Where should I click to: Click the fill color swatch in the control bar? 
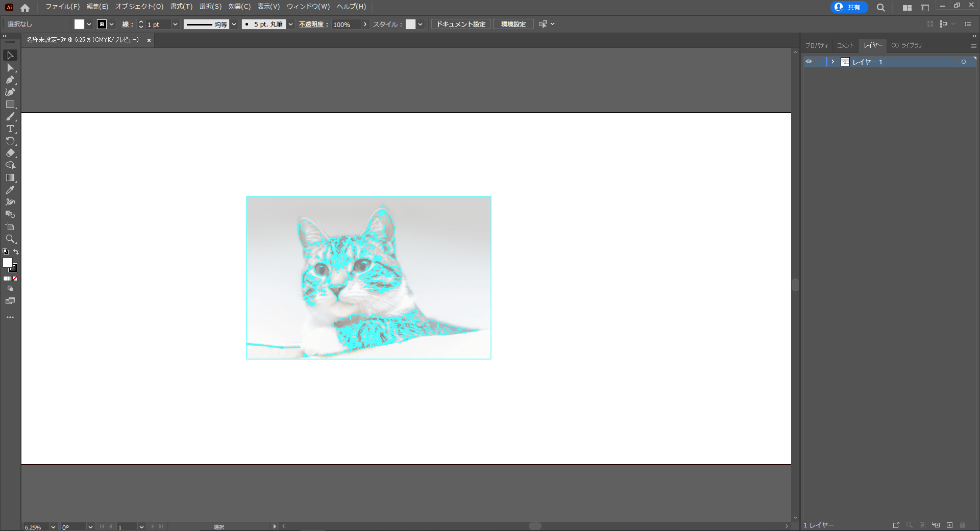tap(79, 24)
